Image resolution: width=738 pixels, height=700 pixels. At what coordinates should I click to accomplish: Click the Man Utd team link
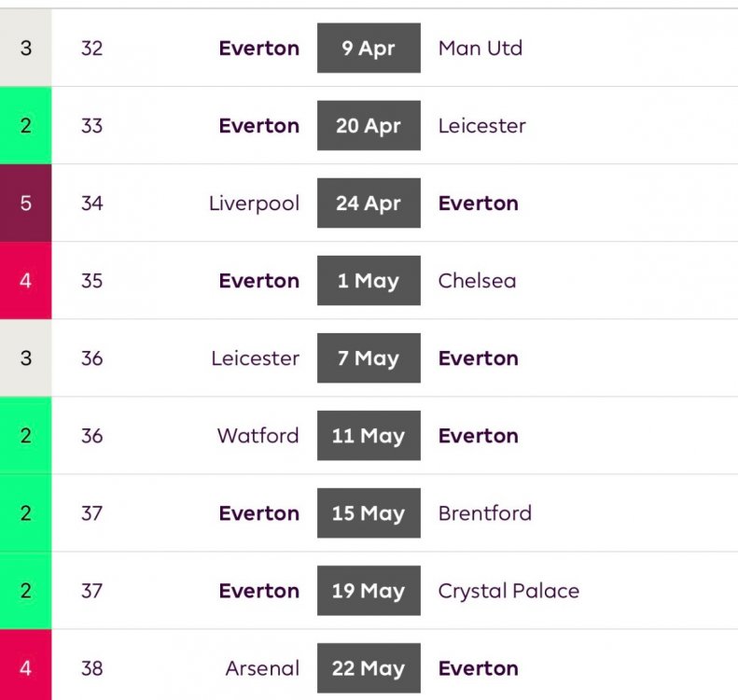480,49
